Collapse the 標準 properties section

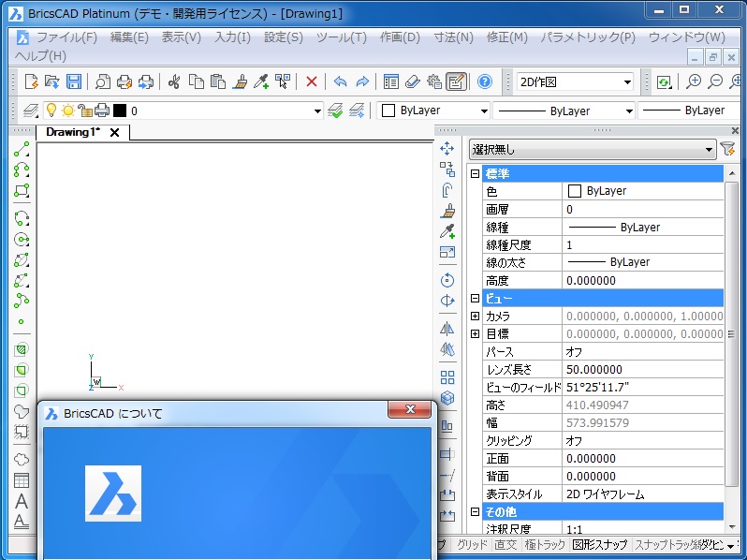(x=475, y=173)
